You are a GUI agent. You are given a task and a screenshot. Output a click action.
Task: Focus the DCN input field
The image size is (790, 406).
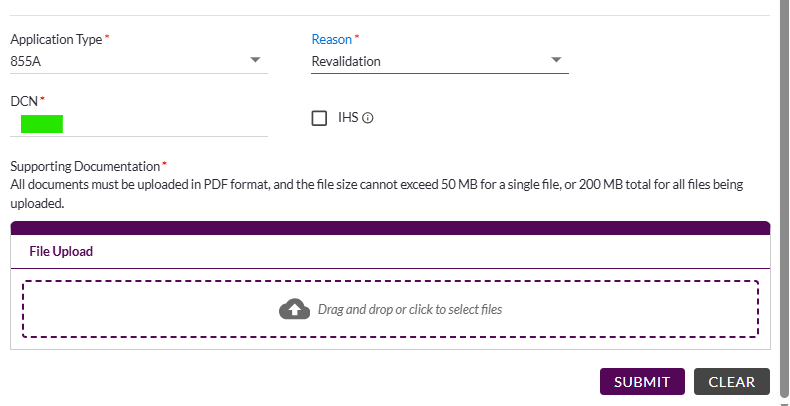point(139,124)
